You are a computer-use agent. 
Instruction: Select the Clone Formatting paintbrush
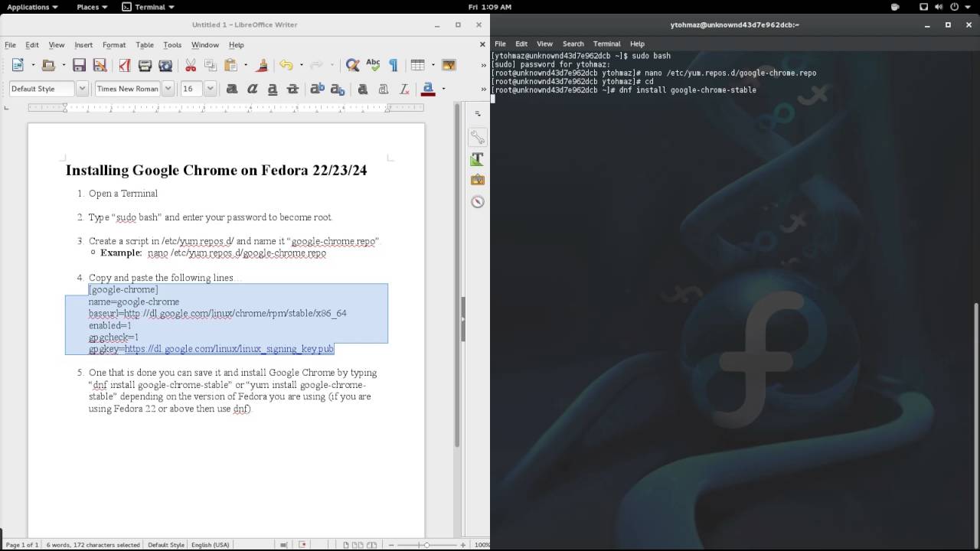[x=262, y=66]
